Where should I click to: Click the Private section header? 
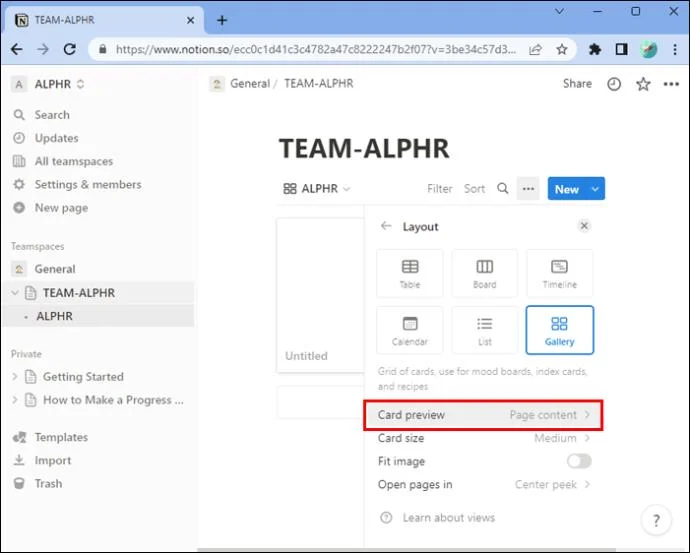26,354
